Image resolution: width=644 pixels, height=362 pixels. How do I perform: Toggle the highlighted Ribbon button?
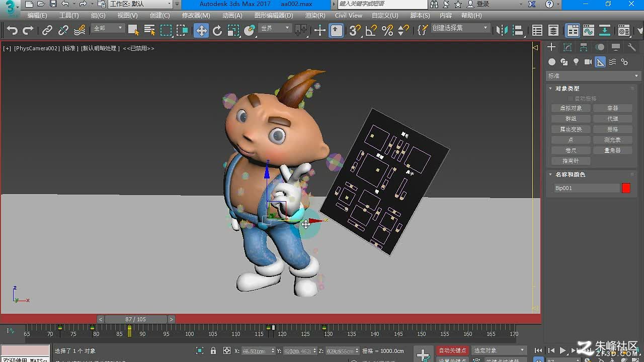[573, 31]
